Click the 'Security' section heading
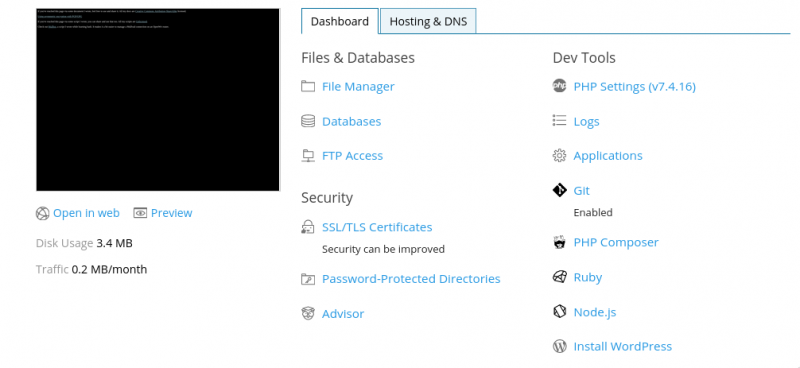800x368 pixels. pos(327,198)
